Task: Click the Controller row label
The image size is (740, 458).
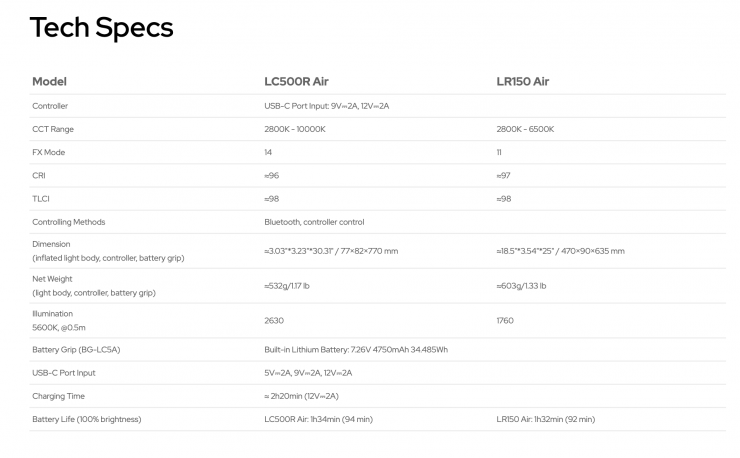Action: 50,106
